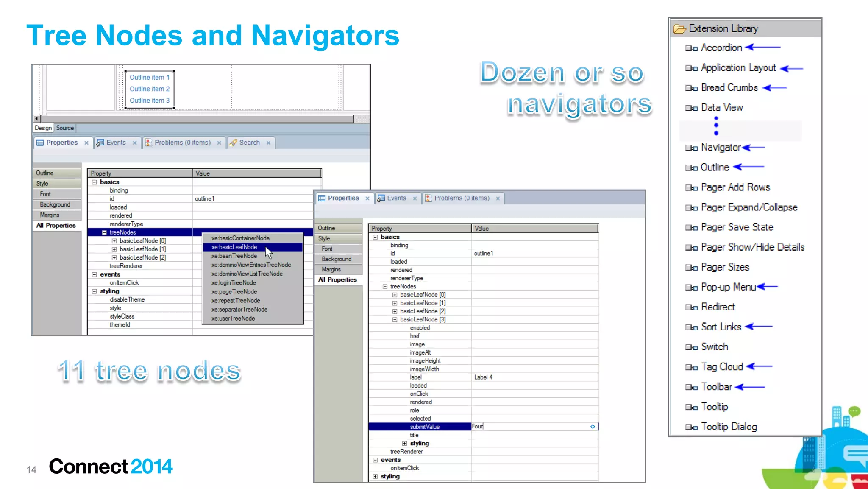The height and width of the screenshot is (489, 868).
Task: Collapse treeNodes in the left property grid
Action: click(104, 232)
